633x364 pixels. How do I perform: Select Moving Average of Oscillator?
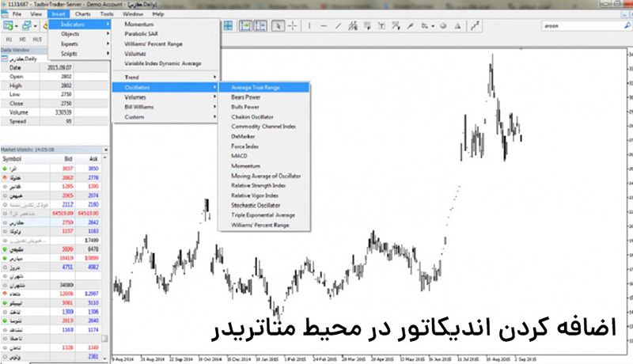coord(264,176)
